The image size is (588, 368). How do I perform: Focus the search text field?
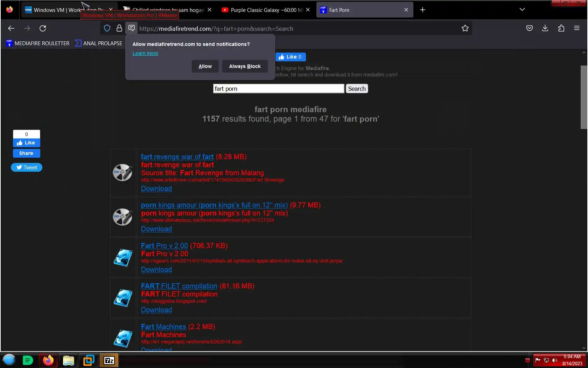point(279,89)
